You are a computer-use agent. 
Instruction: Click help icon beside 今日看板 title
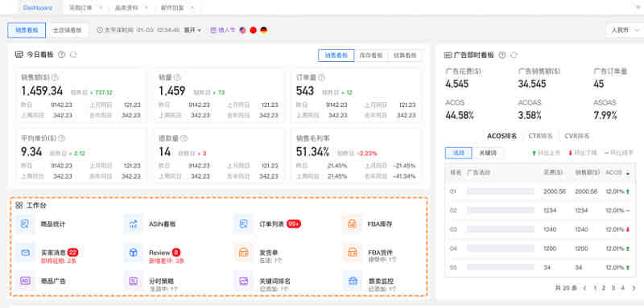tap(62, 55)
